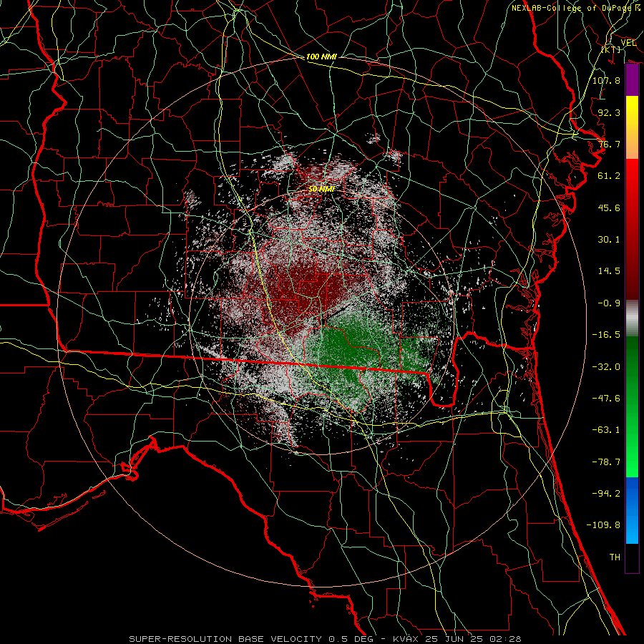Select the 61.2 velocity scale value
The image size is (644, 644).
pyautogui.click(x=609, y=176)
